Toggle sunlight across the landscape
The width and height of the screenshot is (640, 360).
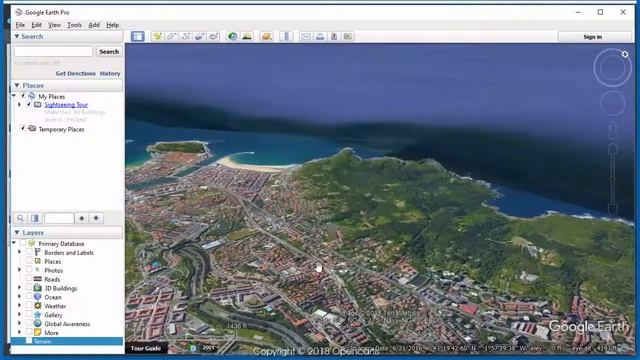pos(247,36)
